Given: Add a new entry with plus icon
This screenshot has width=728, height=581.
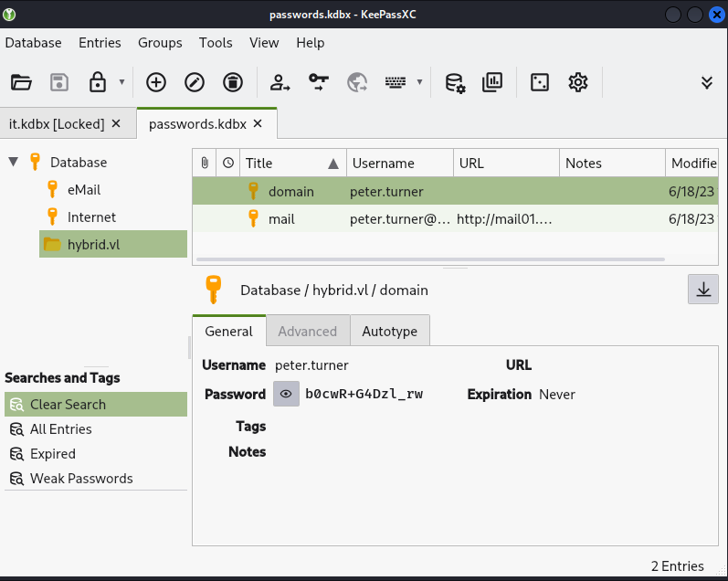Looking at the screenshot, I should [156, 82].
